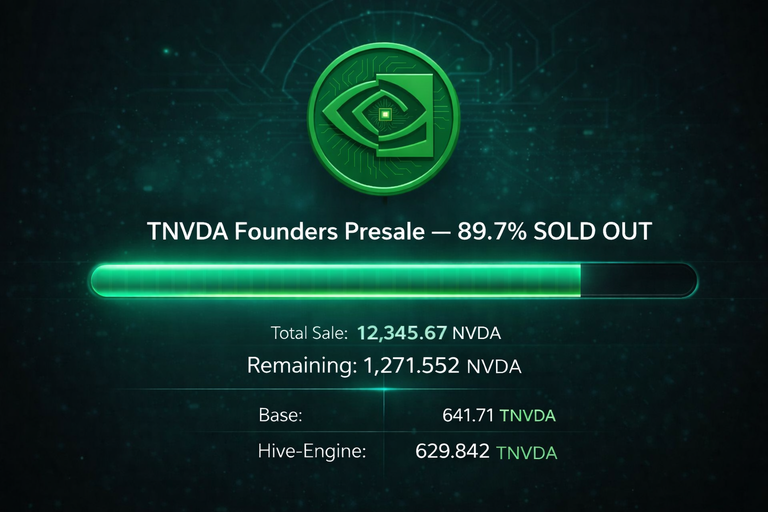
Task: Select the "Hive-Engine:" row label
Action: pyautogui.click(x=312, y=451)
